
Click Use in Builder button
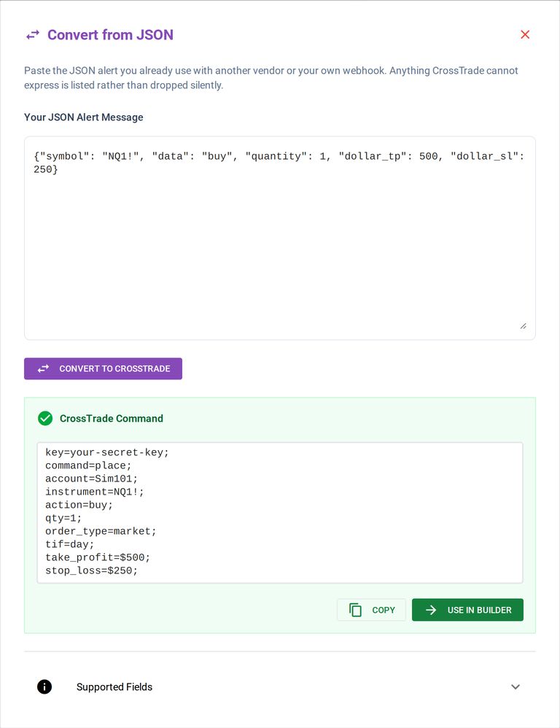pyautogui.click(x=467, y=610)
